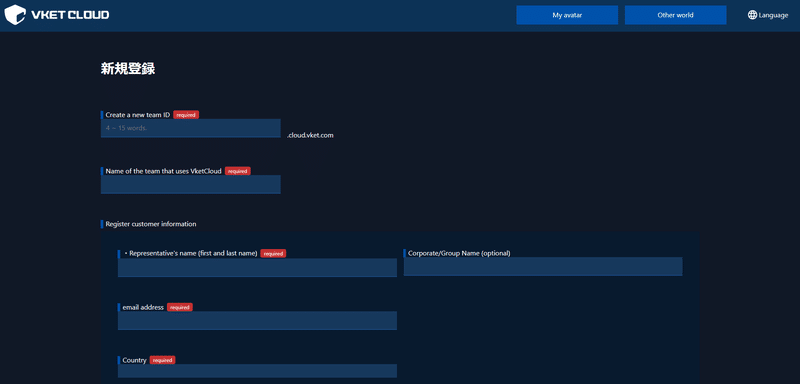Screen dimensions: 800x384
Task: Click the '新規登録' page heading
Action: (128, 69)
